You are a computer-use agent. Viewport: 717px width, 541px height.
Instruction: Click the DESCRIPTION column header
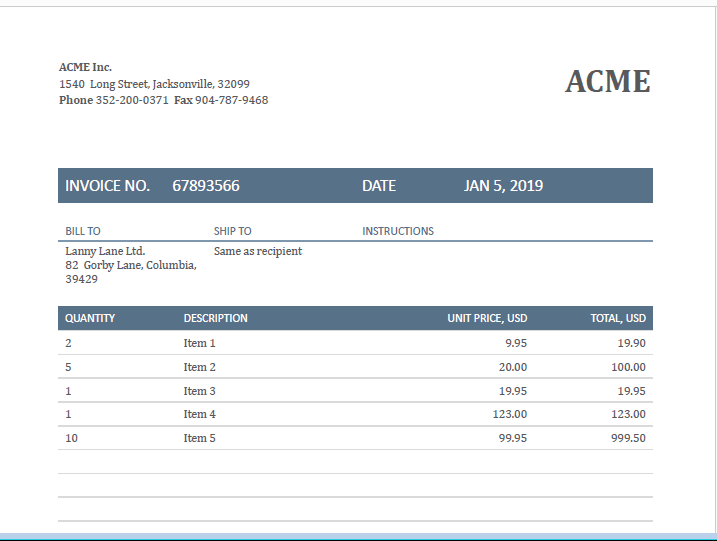point(215,318)
